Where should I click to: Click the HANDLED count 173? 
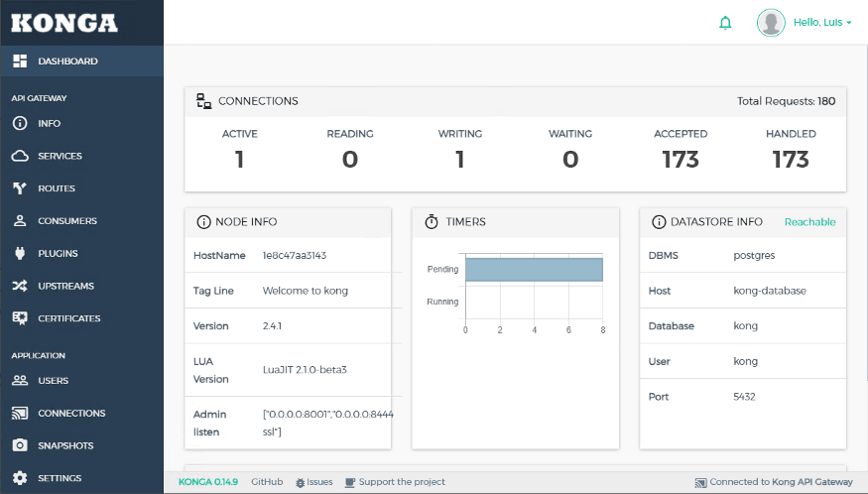pos(791,160)
